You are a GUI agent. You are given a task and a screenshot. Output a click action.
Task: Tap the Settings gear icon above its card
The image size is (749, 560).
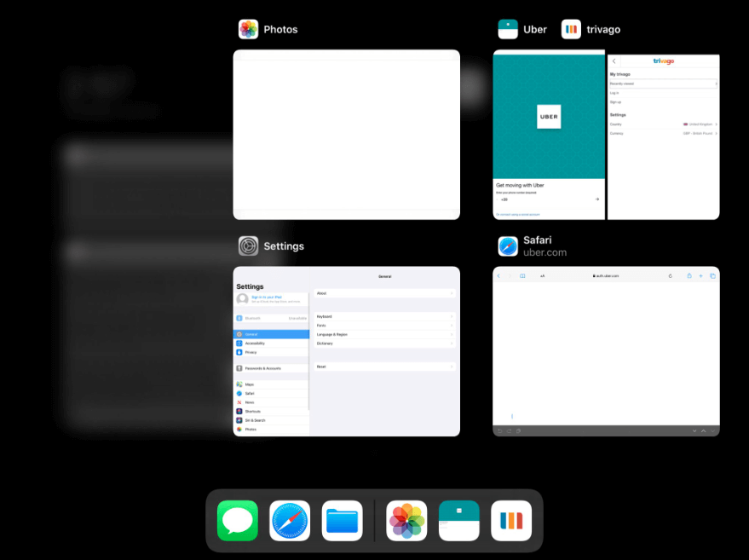(249, 246)
